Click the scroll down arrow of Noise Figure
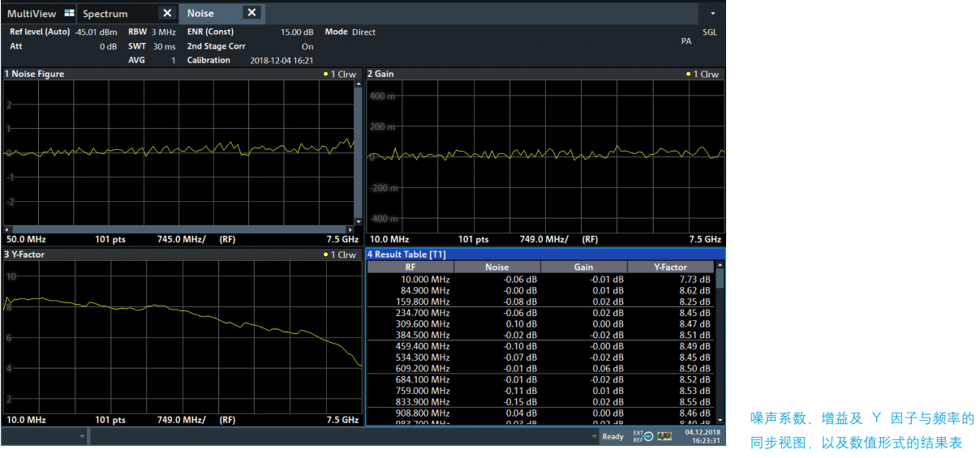Image resolution: width=980 pixels, height=458 pixels. tap(359, 221)
